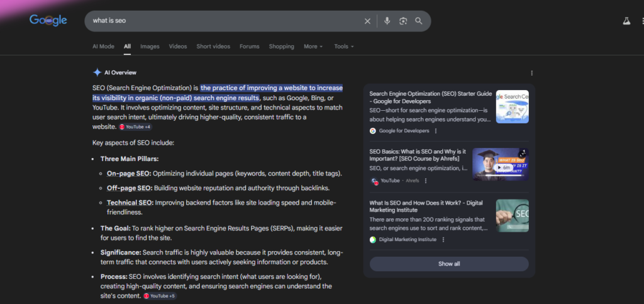
Task: Click 'The Goal:' bullet text
Action: click(x=116, y=228)
